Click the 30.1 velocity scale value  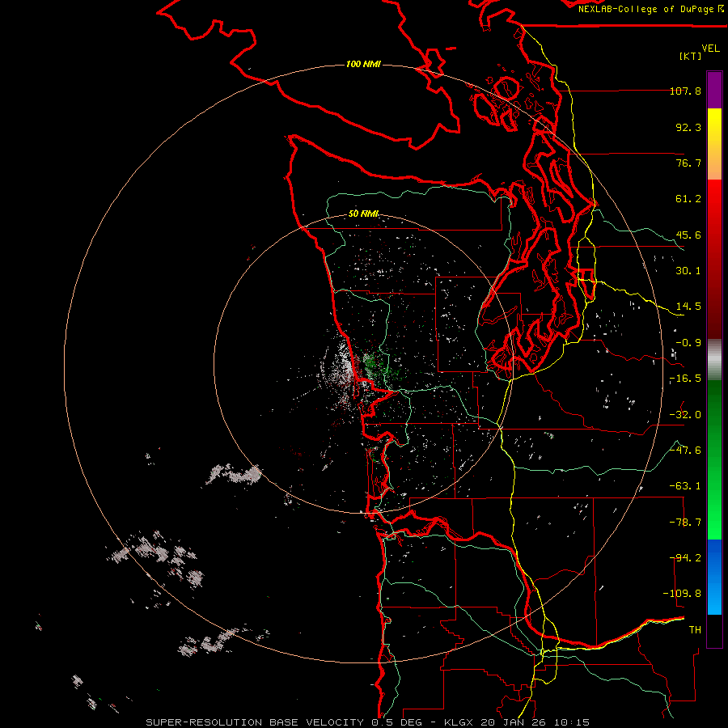pos(688,271)
